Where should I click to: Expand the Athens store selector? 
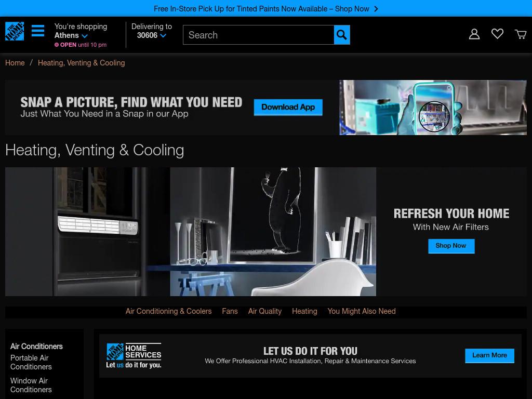pyautogui.click(x=71, y=35)
